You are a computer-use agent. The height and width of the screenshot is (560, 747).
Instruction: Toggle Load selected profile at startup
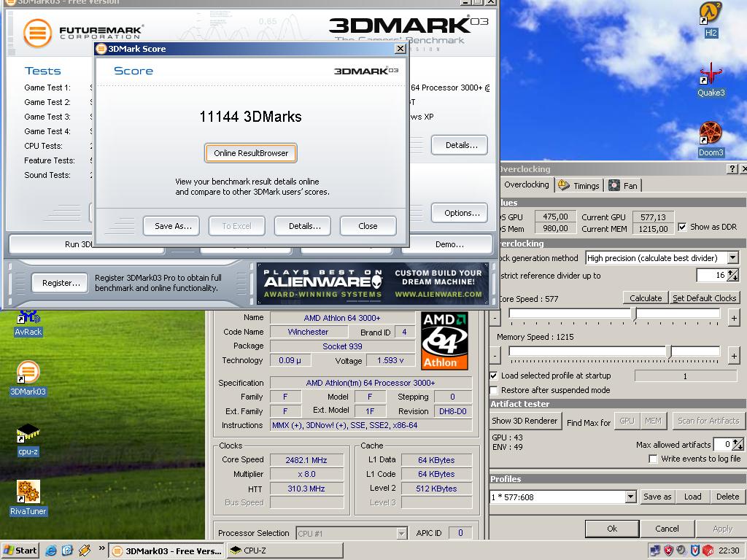click(494, 376)
